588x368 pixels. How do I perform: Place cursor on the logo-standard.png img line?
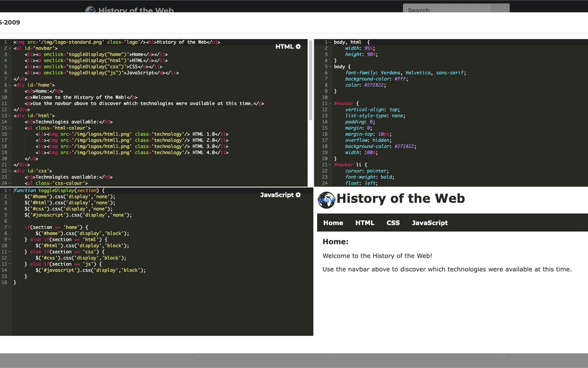117,42
